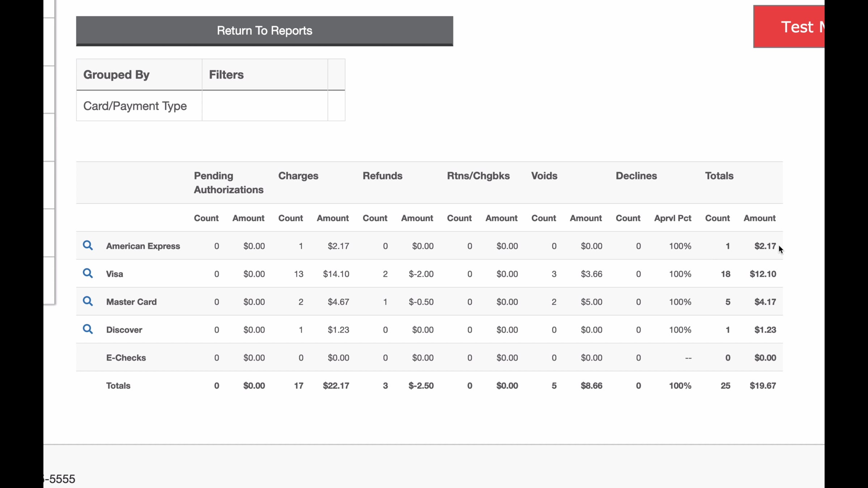Click the Pending Authorizations header
Viewport: 868px width, 488px height.
tap(229, 183)
